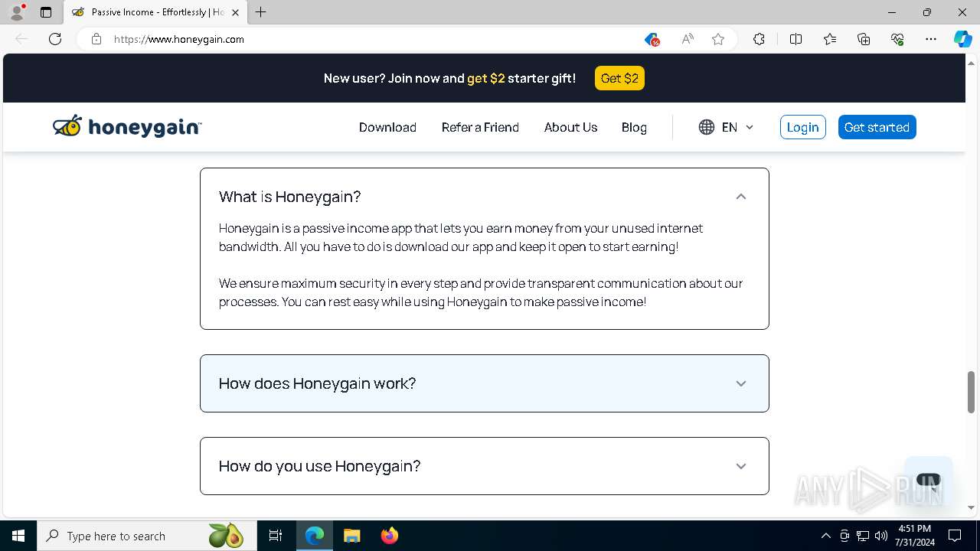Expand How do you use Honeygain?

485,466
